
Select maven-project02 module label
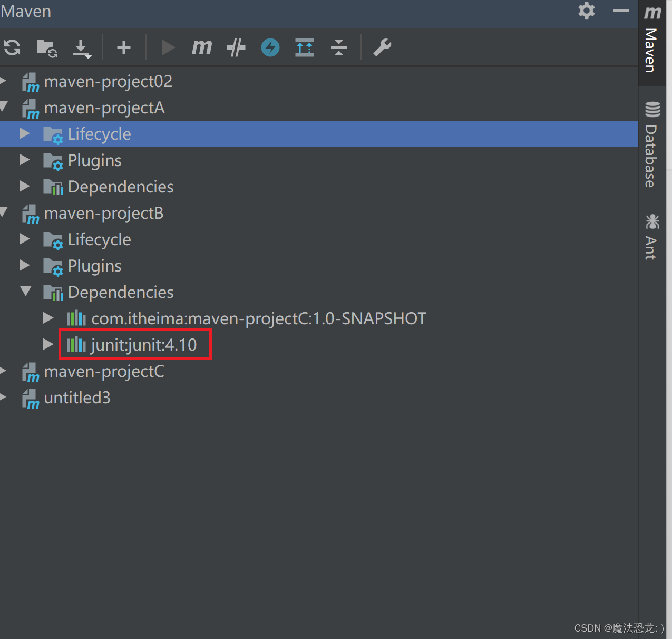coord(108,81)
